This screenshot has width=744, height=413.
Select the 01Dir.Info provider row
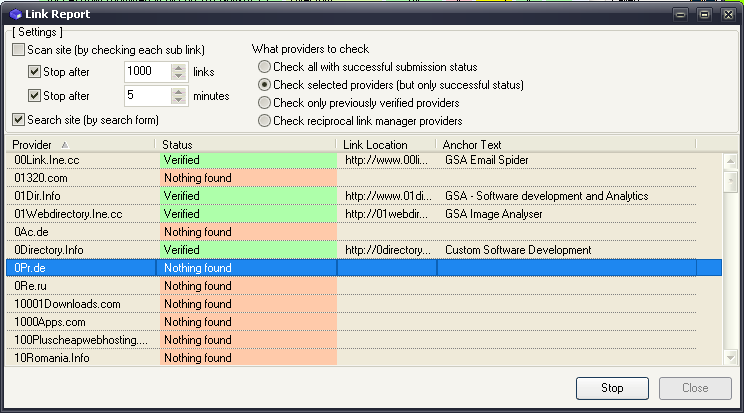click(80, 196)
